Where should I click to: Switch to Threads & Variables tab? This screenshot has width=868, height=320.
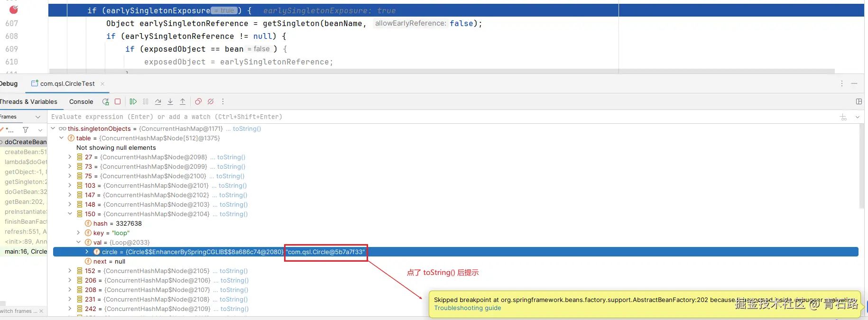[28, 101]
